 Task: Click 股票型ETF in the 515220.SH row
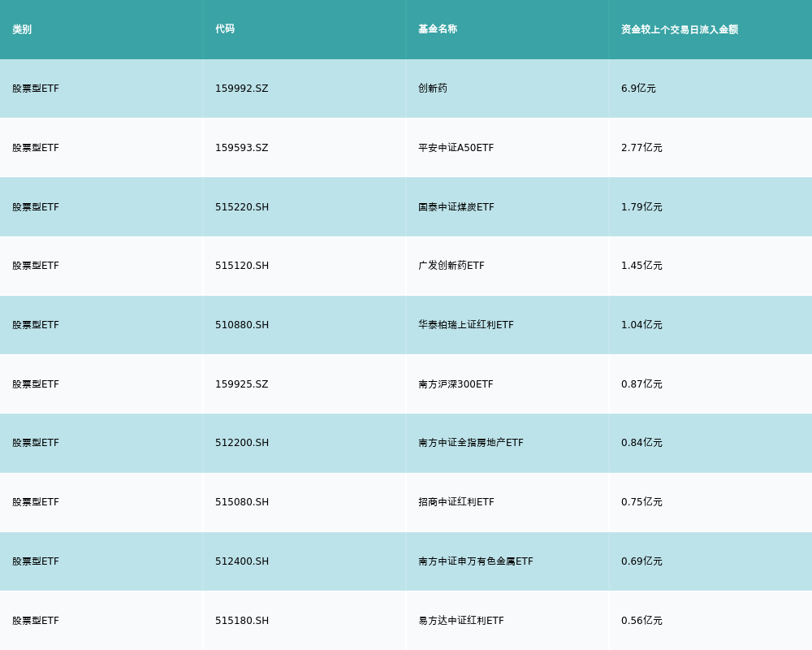pyautogui.click(x=36, y=207)
